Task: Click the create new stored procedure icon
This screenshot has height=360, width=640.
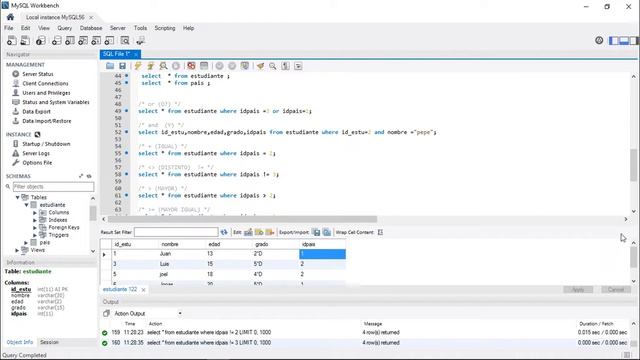Action: [96, 40]
